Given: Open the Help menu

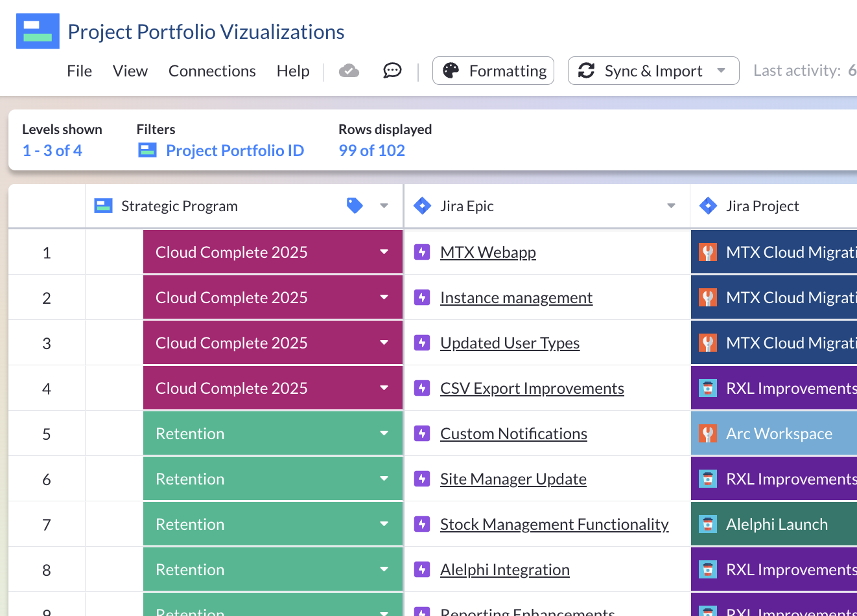Looking at the screenshot, I should click(293, 71).
